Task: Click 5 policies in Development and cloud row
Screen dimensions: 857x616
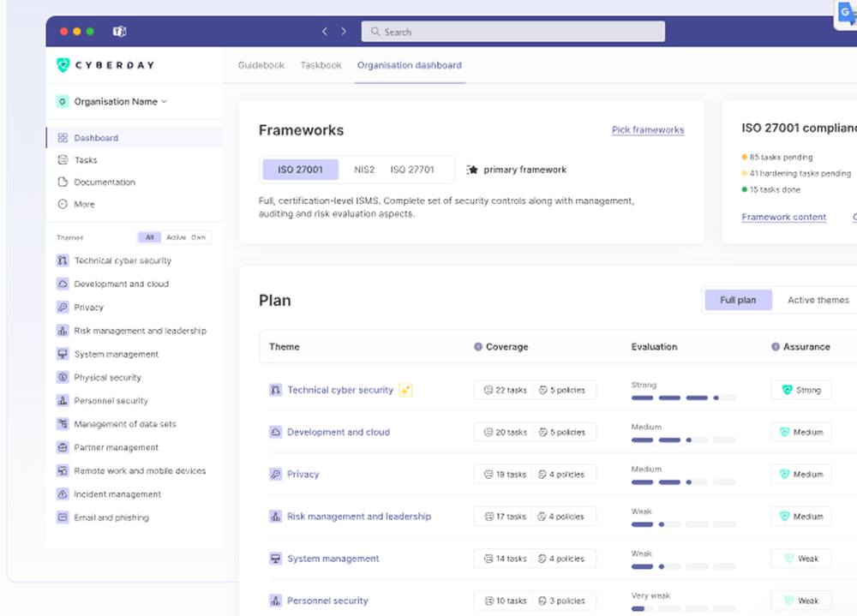Action: coord(562,432)
